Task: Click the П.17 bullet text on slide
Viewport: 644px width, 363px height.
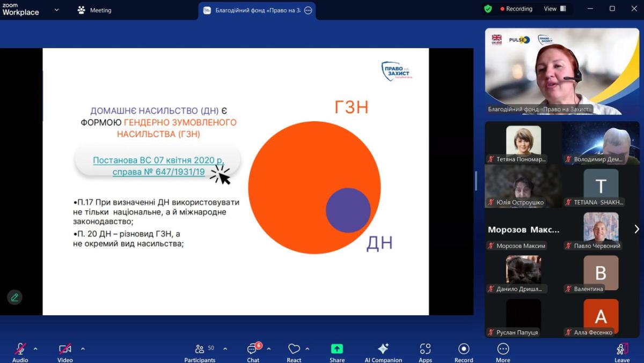Action: [x=156, y=212]
